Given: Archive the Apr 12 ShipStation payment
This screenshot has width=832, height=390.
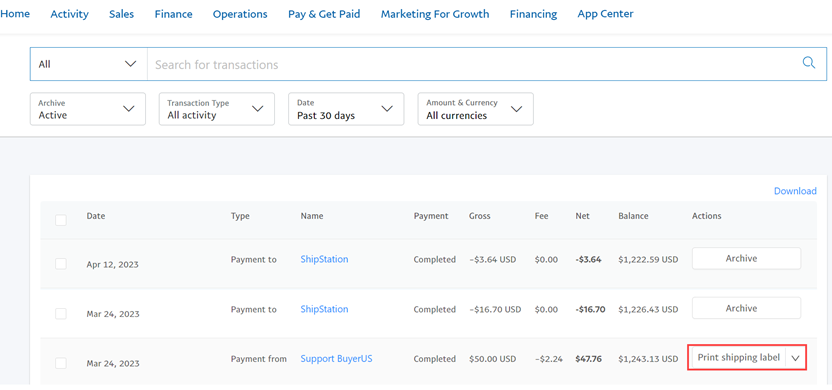Looking at the screenshot, I should click(746, 258).
